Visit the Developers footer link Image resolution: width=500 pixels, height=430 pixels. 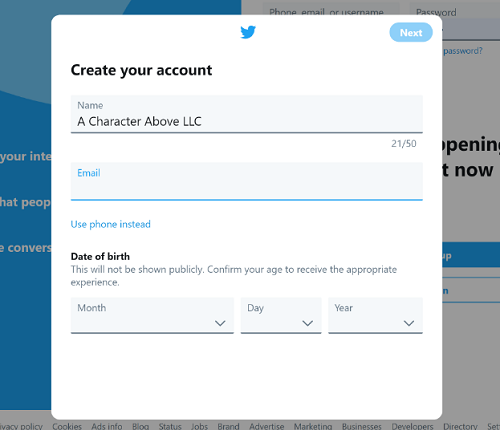click(412, 426)
